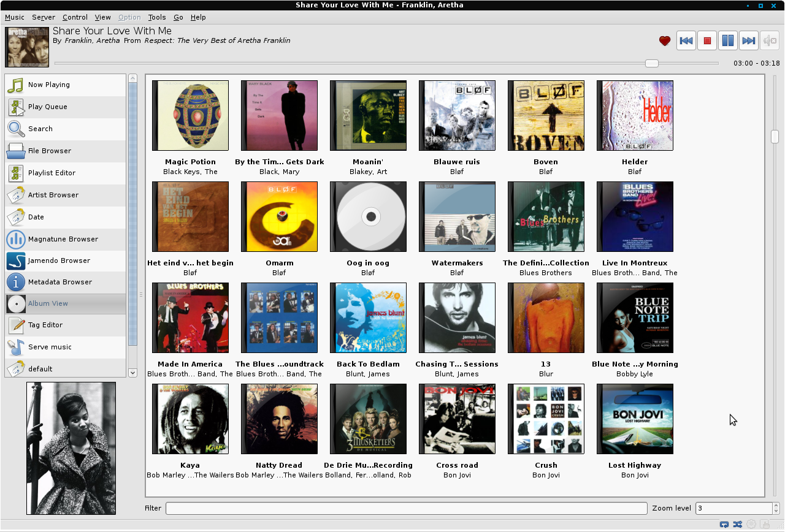Click the speaker volume button
Image resolution: width=785 pixels, height=532 pixels.
pos(769,41)
